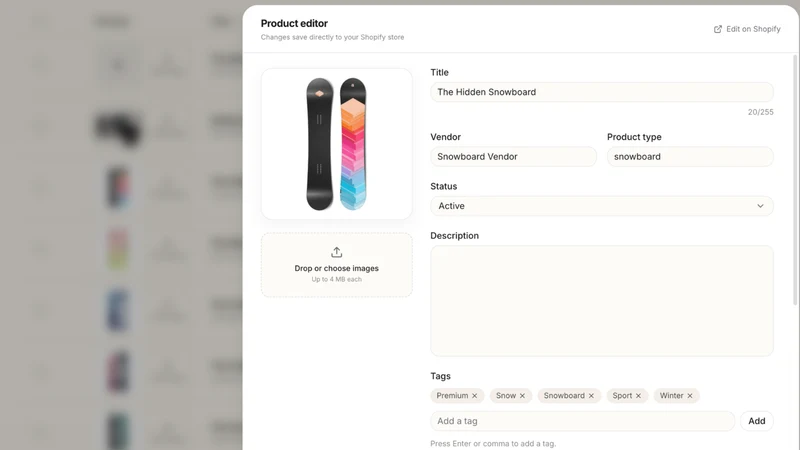Click the external link icon beside Edit on Shopify
Image resolution: width=800 pixels, height=450 pixels.
point(718,29)
